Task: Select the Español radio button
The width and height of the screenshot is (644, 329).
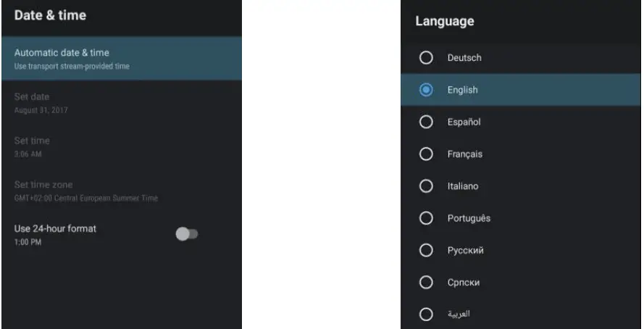Action: tap(427, 122)
